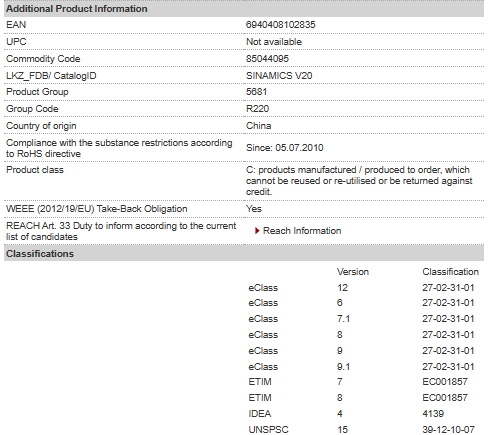Click the UNSPSC version number 15

coord(342,430)
